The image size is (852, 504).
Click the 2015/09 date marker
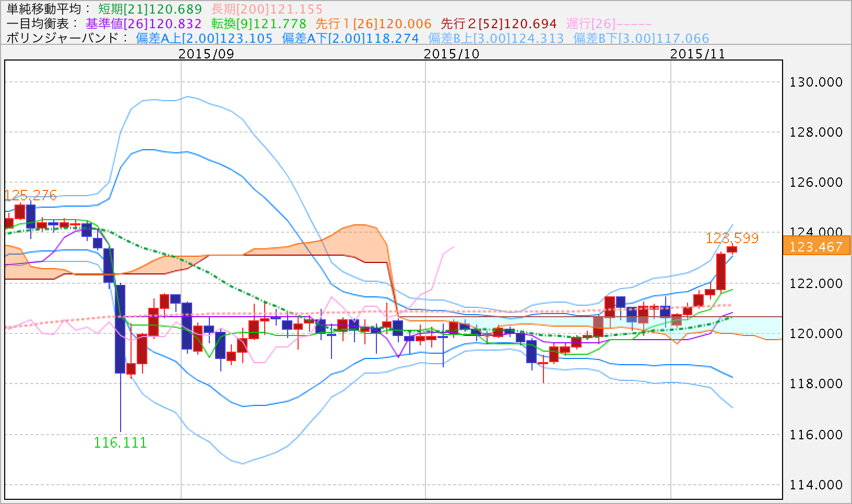point(206,54)
